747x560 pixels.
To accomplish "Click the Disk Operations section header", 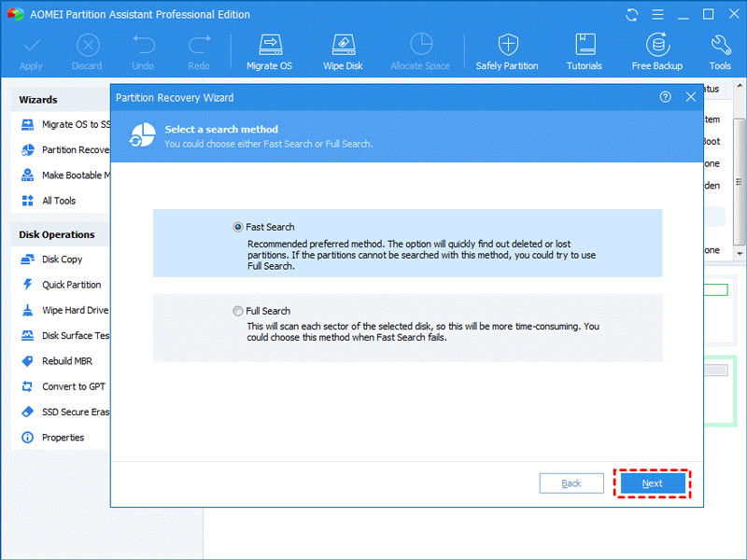I will coord(57,234).
